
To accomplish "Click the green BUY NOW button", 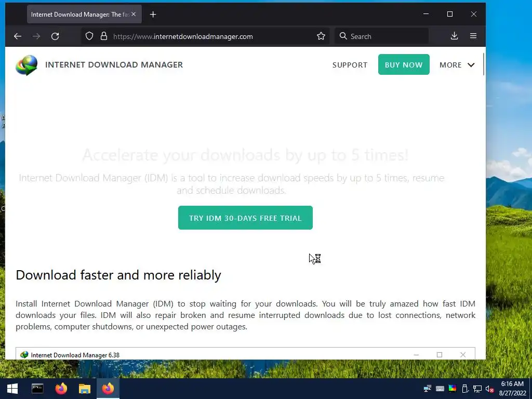I will click(x=404, y=64).
